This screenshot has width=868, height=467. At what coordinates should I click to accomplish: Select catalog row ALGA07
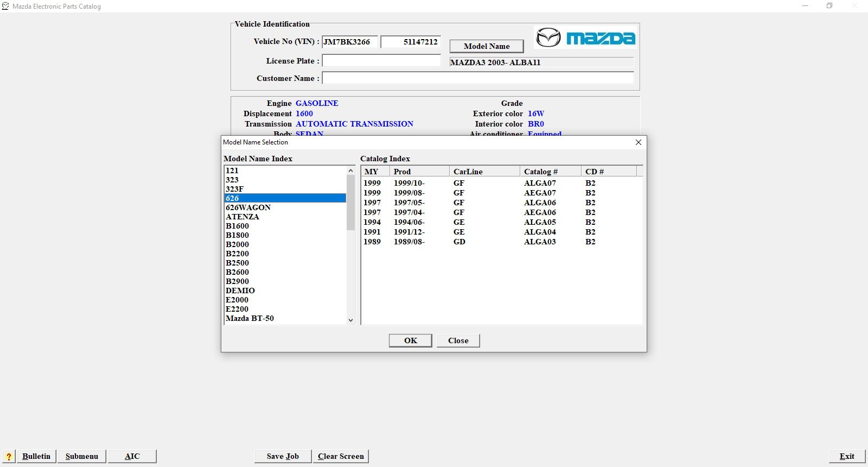[501, 183]
